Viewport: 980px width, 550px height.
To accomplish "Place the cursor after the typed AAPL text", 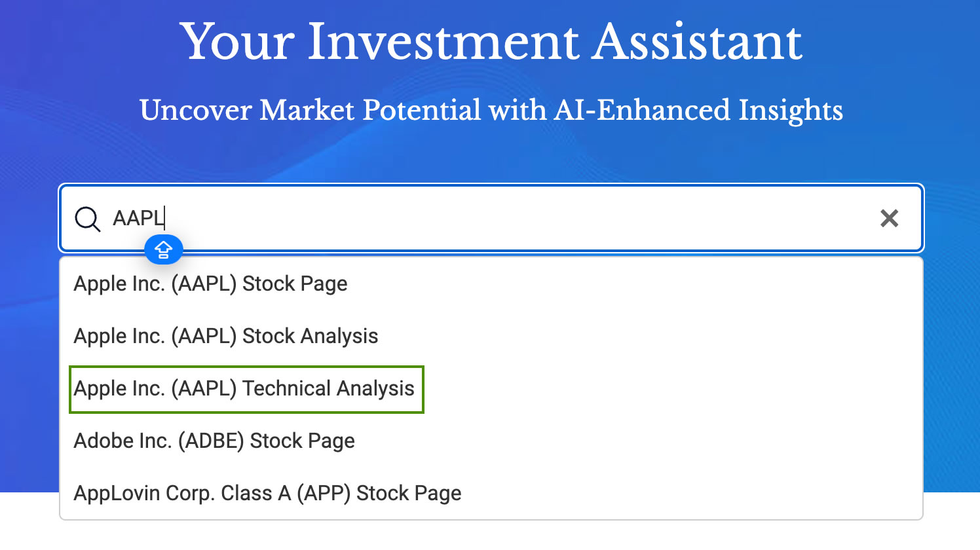I will pos(164,218).
